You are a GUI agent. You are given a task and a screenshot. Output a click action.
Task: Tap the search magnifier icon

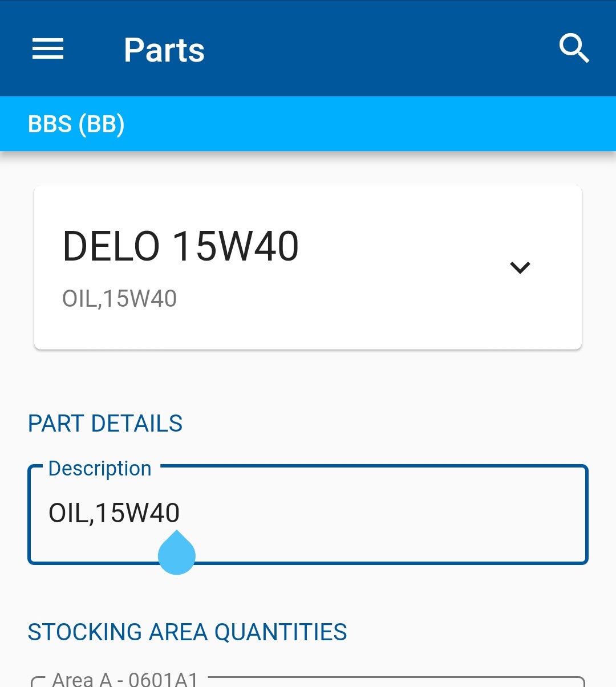(x=574, y=48)
